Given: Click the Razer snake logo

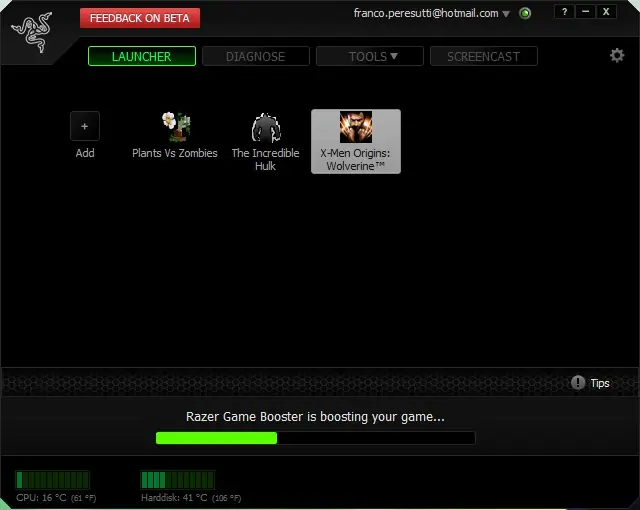Looking at the screenshot, I should pyautogui.click(x=32, y=32).
